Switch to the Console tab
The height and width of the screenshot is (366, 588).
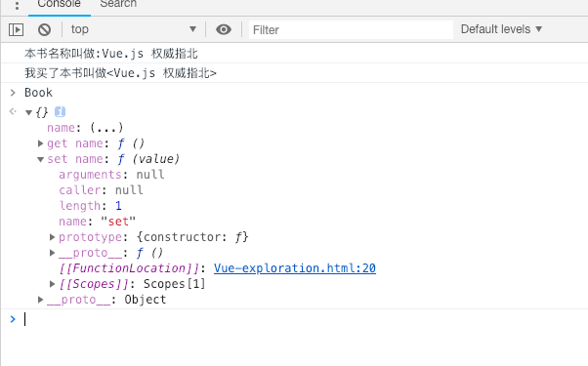[x=60, y=5]
